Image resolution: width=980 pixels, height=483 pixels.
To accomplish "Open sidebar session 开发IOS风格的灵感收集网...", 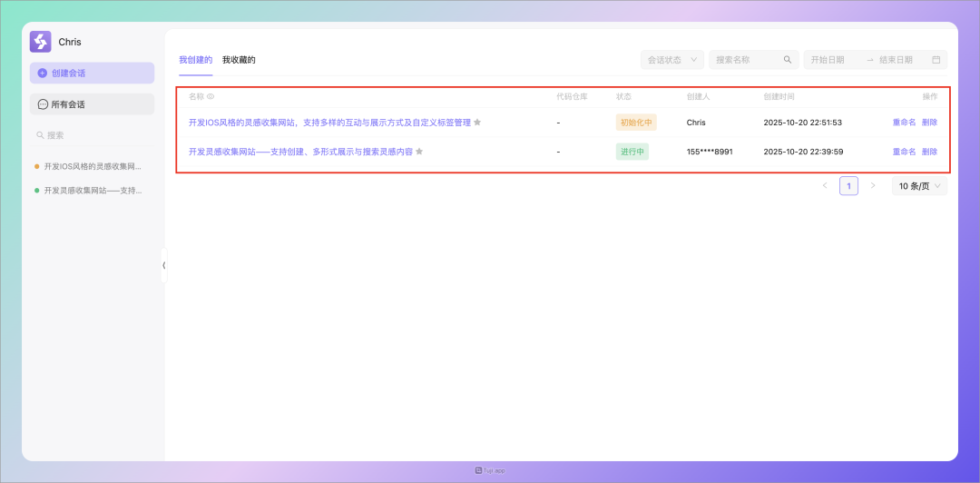I will tap(93, 166).
